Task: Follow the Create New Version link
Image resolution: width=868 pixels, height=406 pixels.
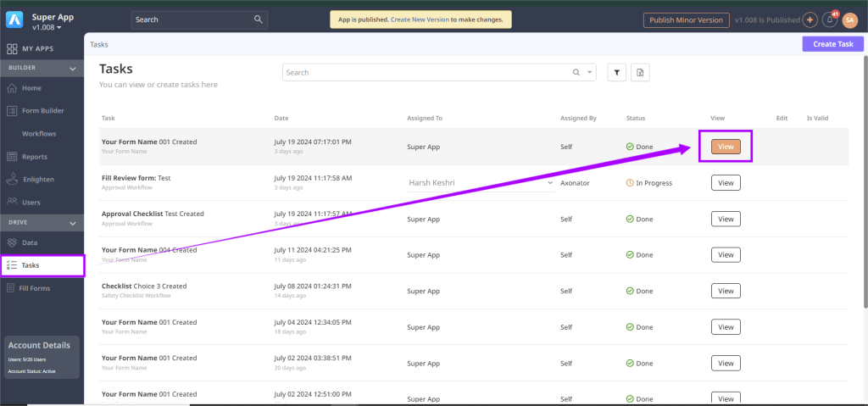Action: coord(420,19)
